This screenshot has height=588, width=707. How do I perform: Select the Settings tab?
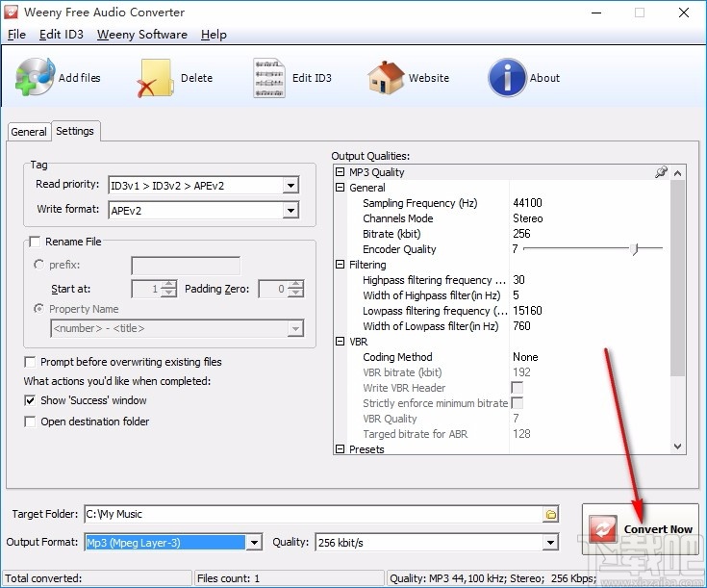75,131
